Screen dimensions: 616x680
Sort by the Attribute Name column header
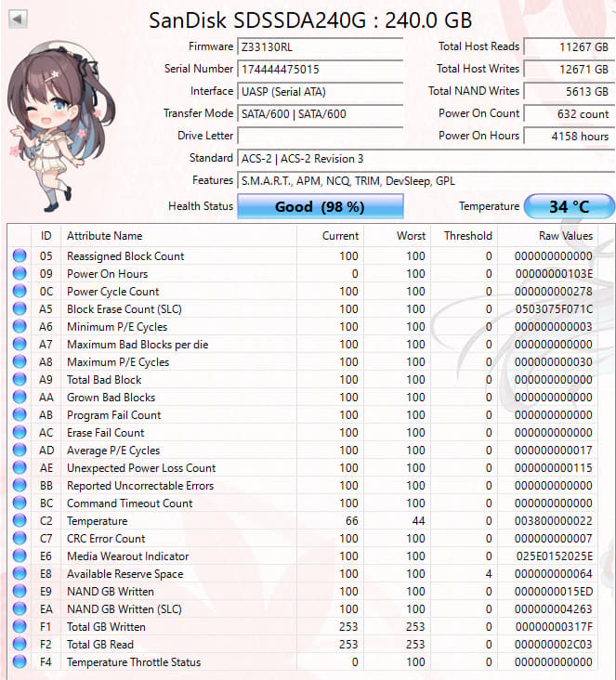pyautogui.click(x=178, y=236)
